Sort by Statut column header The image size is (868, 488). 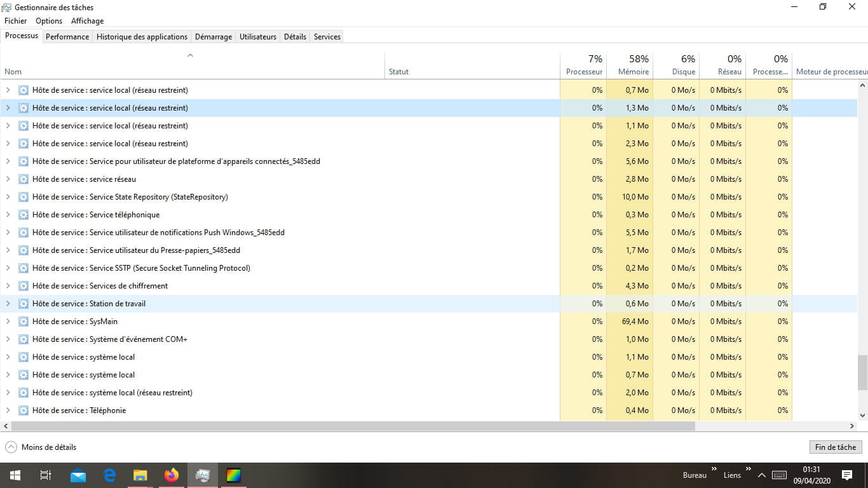click(472, 65)
